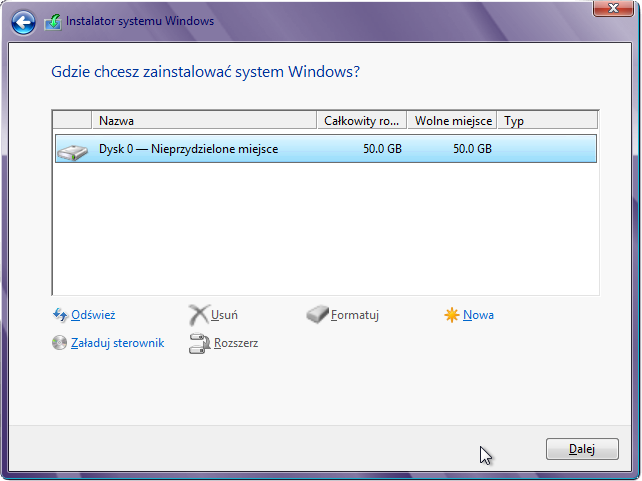The image size is (642, 481).
Task: Open the Załaduj sterownik driver link
Action: [x=118, y=343]
